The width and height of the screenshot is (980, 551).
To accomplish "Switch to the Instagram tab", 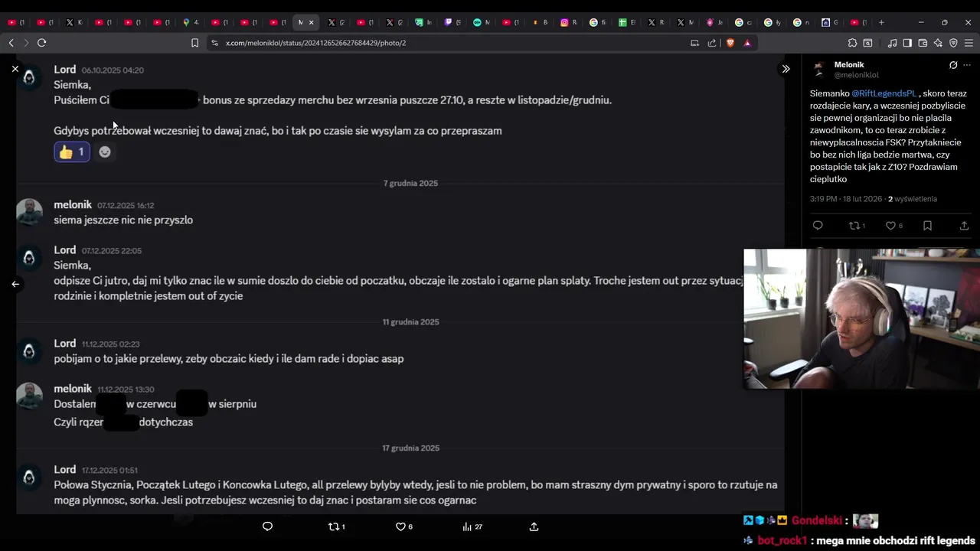I will (x=569, y=22).
